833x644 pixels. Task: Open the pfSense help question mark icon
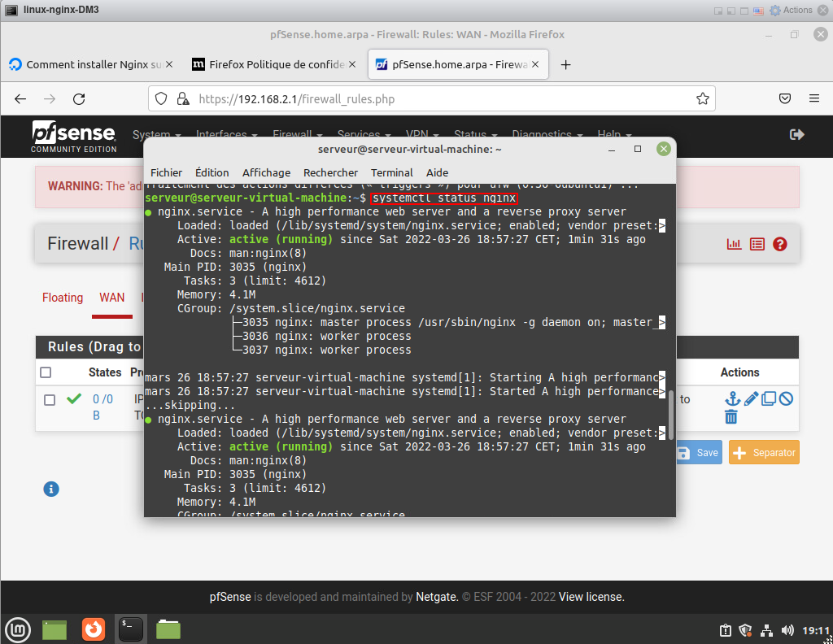tap(780, 244)
